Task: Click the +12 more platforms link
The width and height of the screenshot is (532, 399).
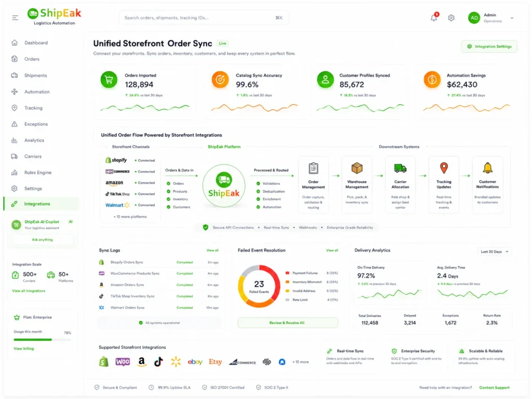Action: 130,217
